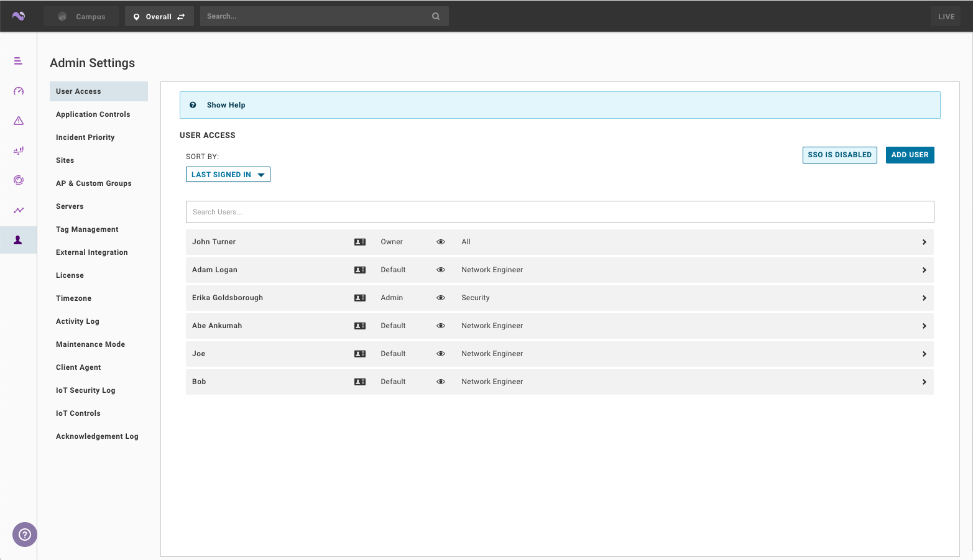Open Tag Management settings

87,229
